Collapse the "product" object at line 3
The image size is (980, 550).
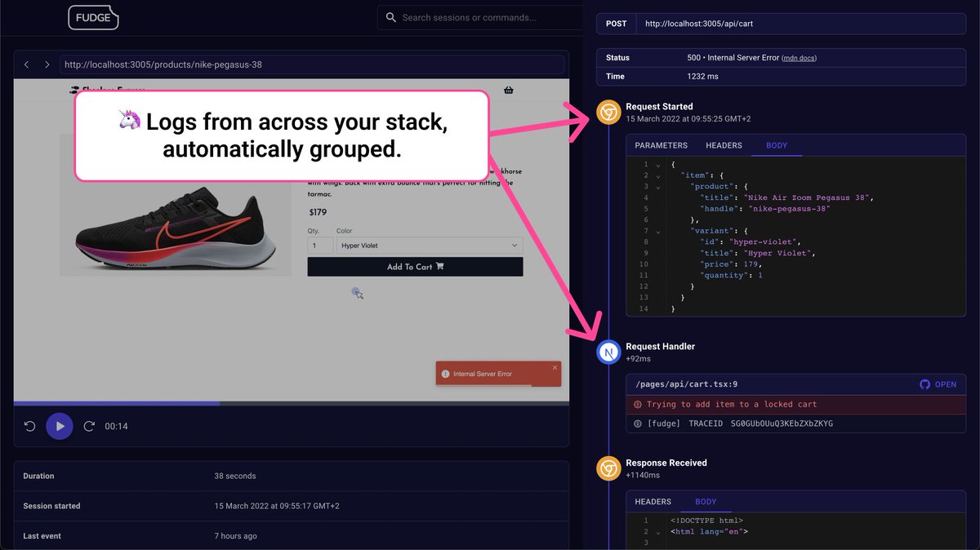click(x=657, y=187)
